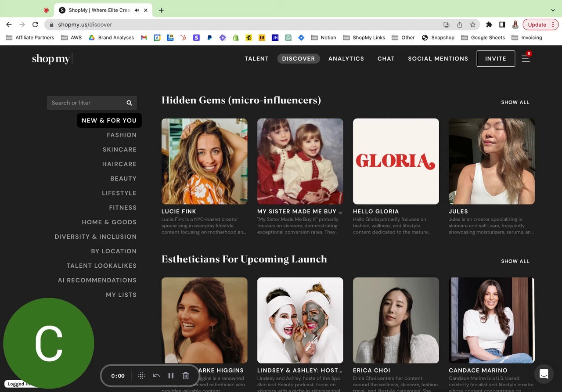Open the ShopMy Links bookmark folder
The image size is (562, 392).
click(364, 38)
